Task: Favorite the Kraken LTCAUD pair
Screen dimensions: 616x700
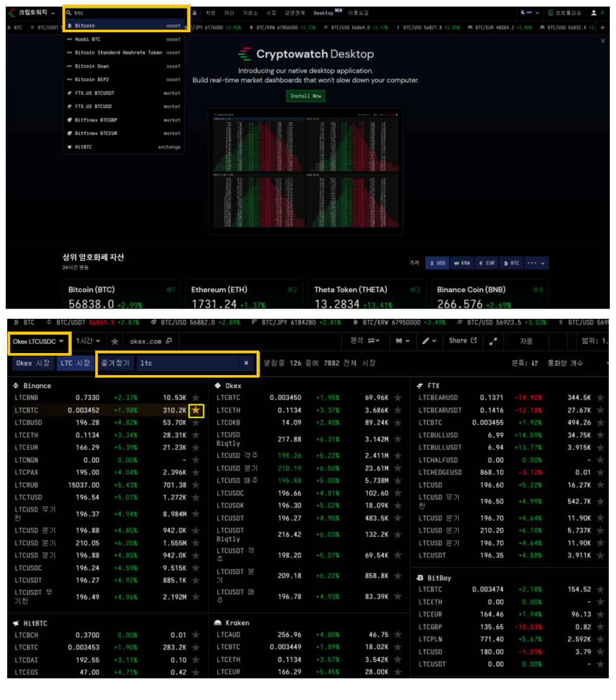Action: click(x=398, y=635)
